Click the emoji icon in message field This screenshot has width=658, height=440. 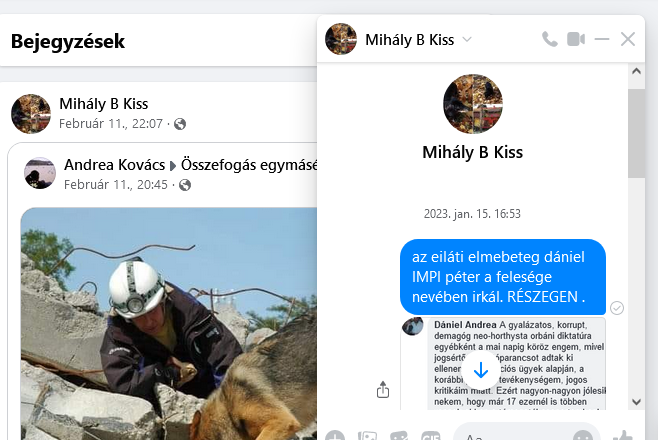pyautogui.click(x=583, y=436)
